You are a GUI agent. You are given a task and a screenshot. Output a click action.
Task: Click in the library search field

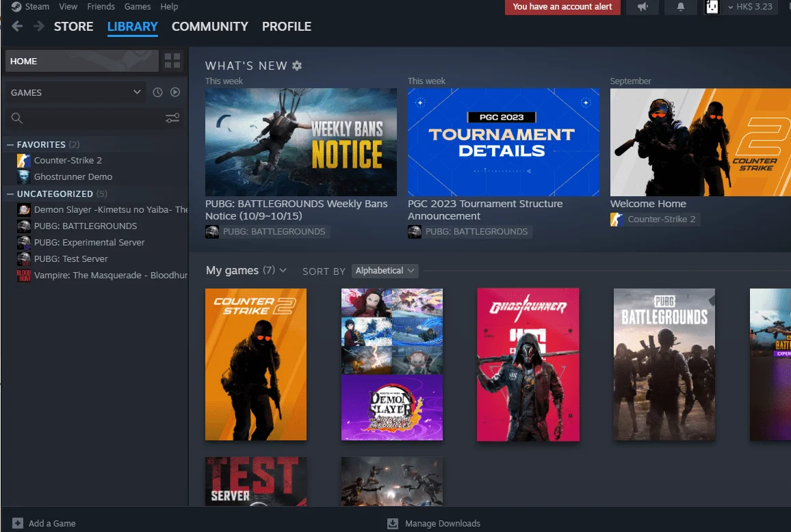94,118
